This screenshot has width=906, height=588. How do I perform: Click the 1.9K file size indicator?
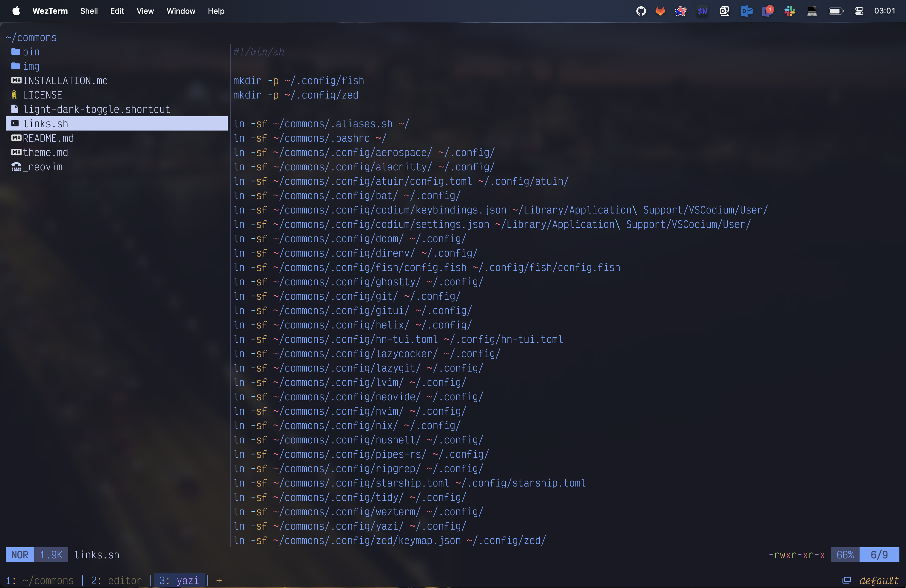click(51, 554)
